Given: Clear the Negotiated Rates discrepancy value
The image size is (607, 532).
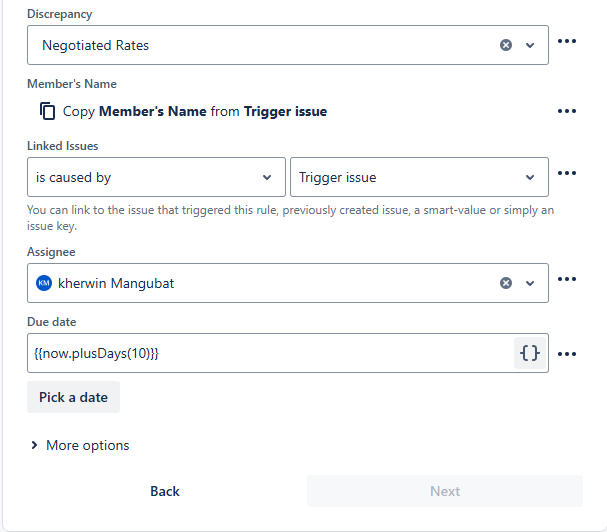Looking at the screenshot, I should [506, 45].
